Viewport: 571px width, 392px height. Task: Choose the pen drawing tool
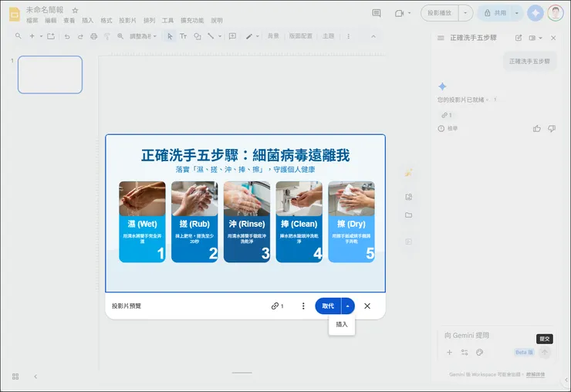click(x=249, y=36)
